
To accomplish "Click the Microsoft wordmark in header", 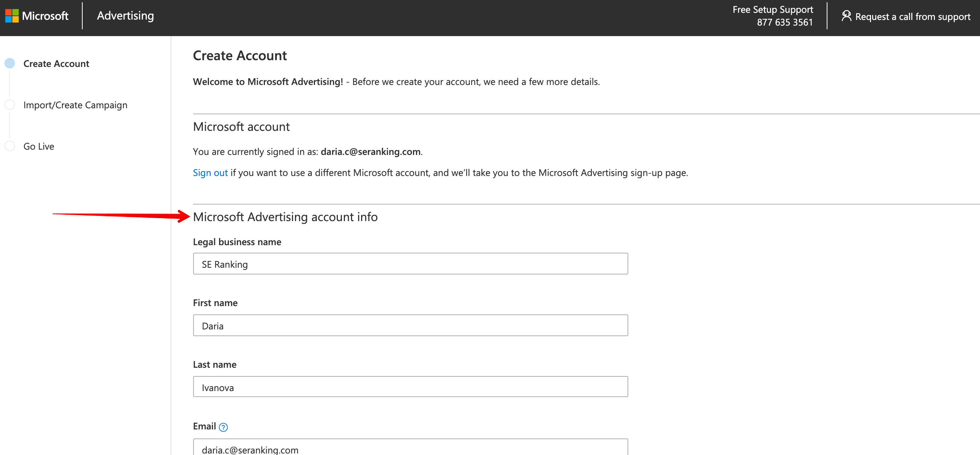I will [x=45, y=16].
